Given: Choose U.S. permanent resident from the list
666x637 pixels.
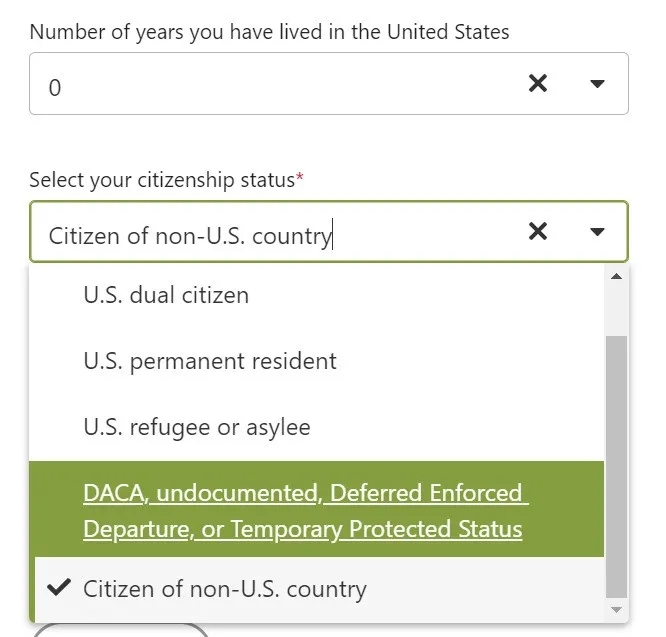Looking at the screenshot, I should point(210,361).
